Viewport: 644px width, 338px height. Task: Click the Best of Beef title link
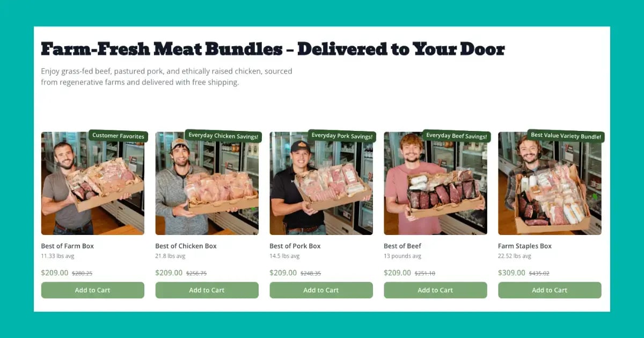402,246
